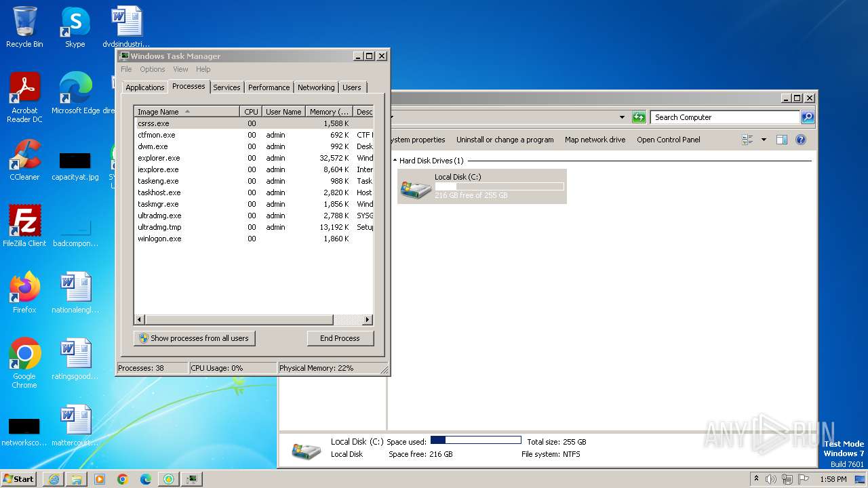Click Uninstall or change a program
This screenshot has height=488, width=868.
pos(505,140)
